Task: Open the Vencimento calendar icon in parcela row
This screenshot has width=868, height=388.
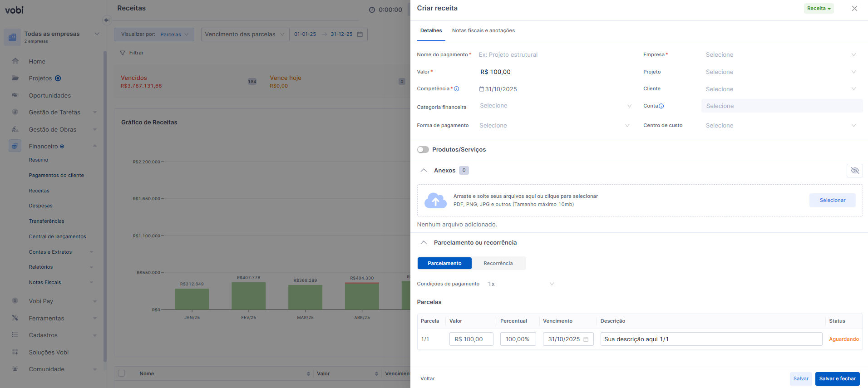Action: pos(586,339)
